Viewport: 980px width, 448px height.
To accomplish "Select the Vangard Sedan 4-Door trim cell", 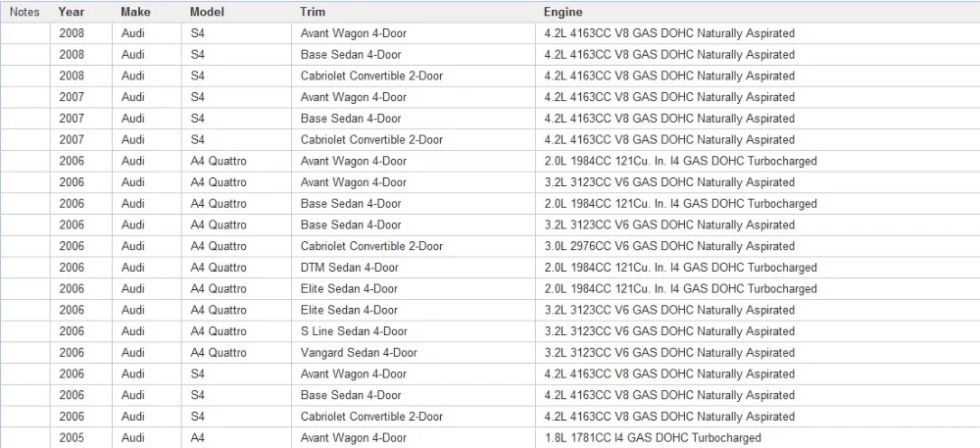I will (414, 352).
